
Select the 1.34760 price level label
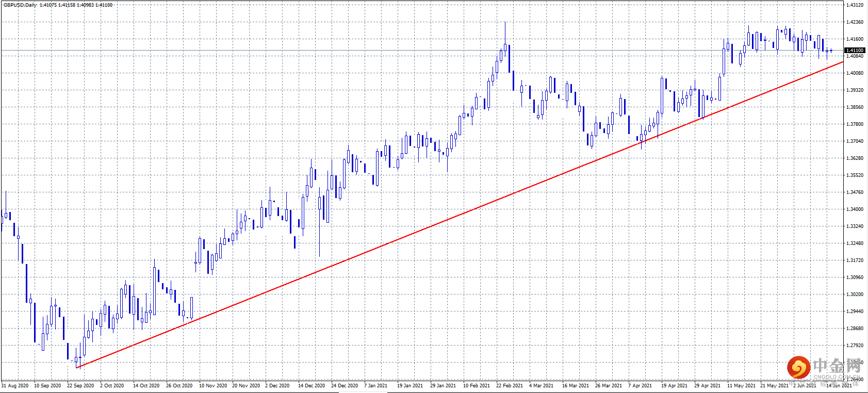855,192
